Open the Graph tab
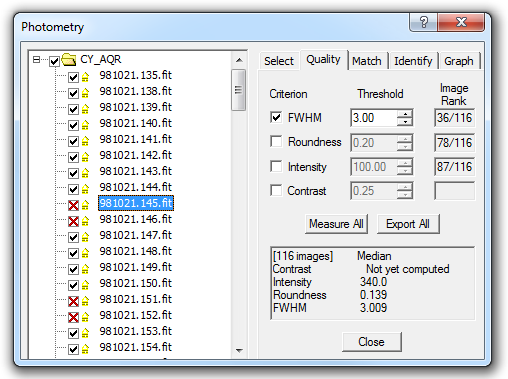The image size is (508, 379). [x=459, y=61]
